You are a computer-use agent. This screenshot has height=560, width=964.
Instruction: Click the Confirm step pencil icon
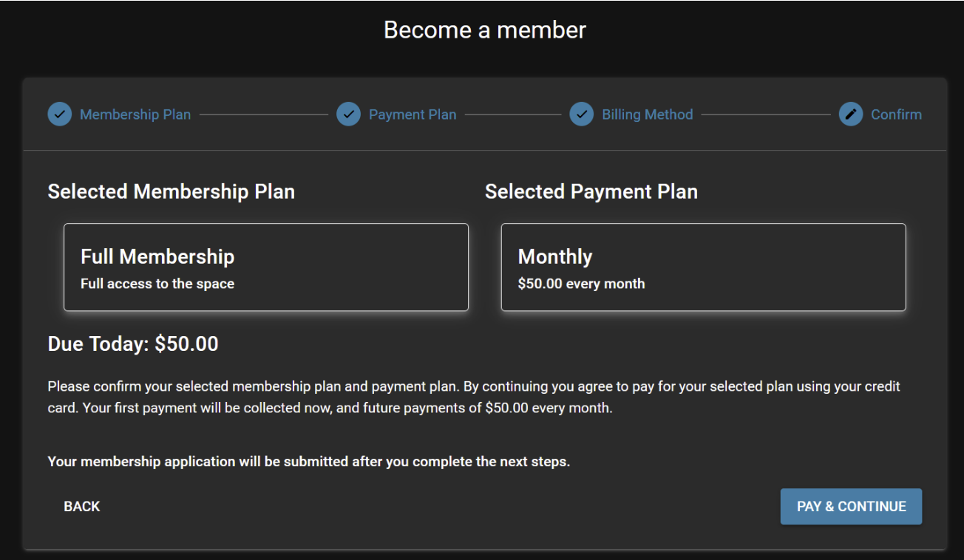tap(851, 115)
